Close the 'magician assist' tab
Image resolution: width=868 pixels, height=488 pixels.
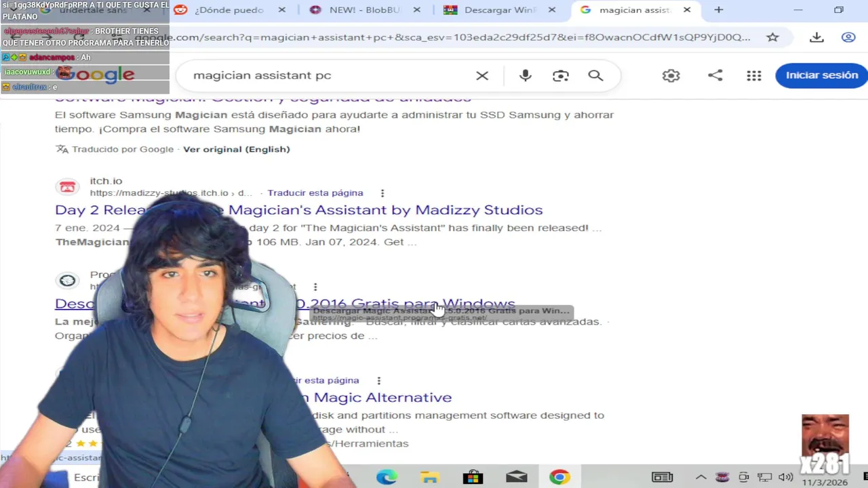pos(687,10)
